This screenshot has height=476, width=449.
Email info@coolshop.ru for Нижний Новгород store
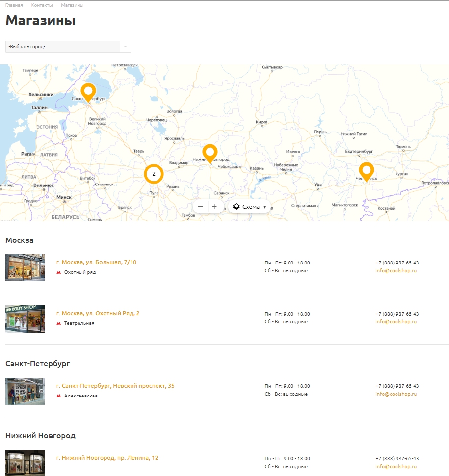[x=396, y=466]
